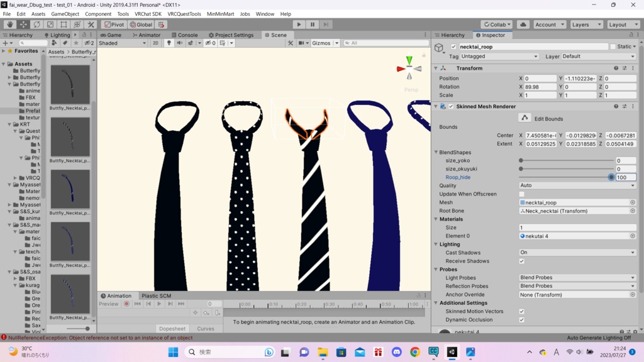Select the Hand tool in toolbar
Image resolution: width=644 pixels, height=362 pixels.
tap(9, 25)
